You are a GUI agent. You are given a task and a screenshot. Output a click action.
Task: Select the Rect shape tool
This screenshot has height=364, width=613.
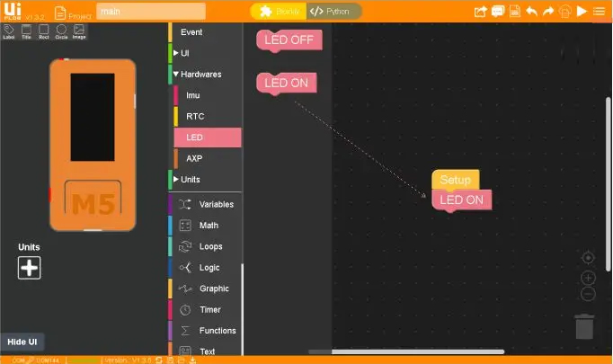(x=44, y=31)
